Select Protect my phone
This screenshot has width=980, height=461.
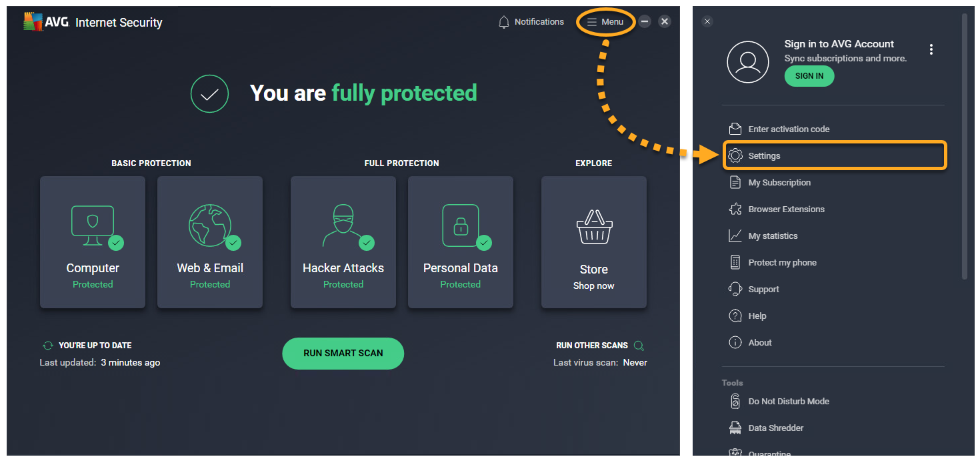click(x=782, y=262)
